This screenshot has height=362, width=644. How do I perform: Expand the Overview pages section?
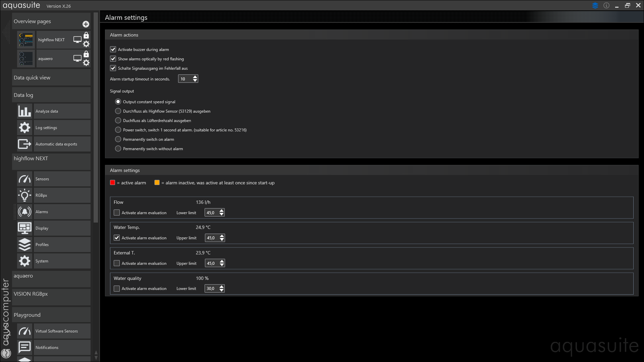51,21
